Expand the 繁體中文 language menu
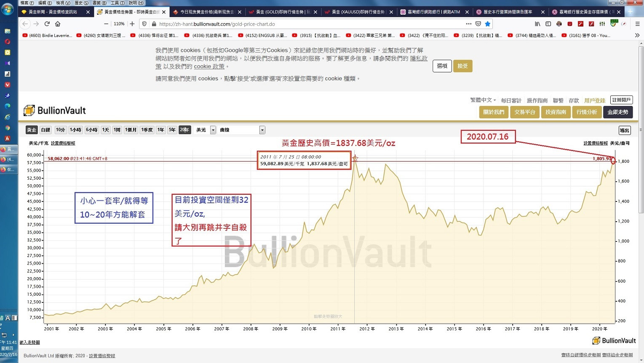The image size is (644, 363). click(483, 100)
